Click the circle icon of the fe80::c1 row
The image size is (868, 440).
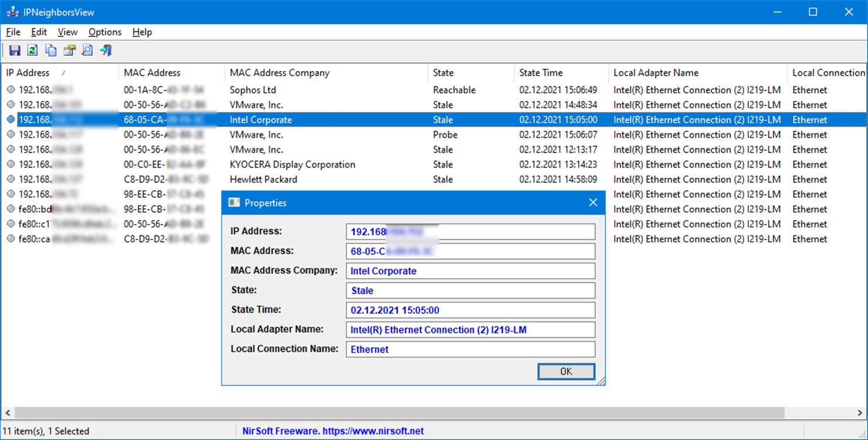(x=11, y=224)
